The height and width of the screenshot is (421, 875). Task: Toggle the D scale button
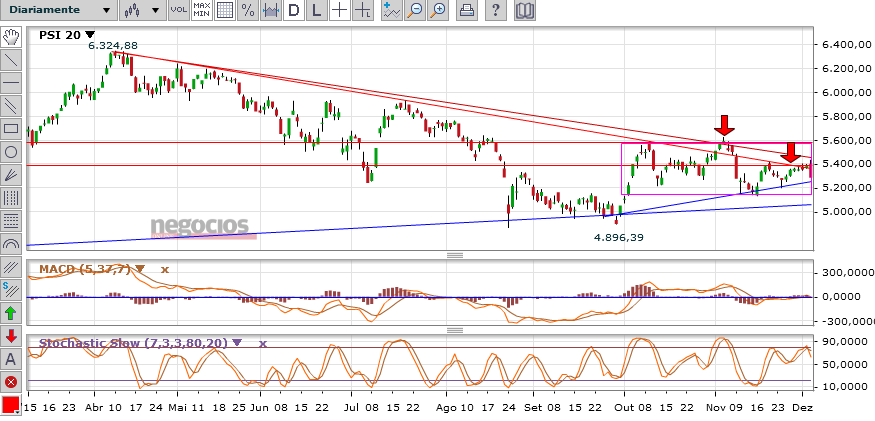pyautogui.click(x=294, y=9)
